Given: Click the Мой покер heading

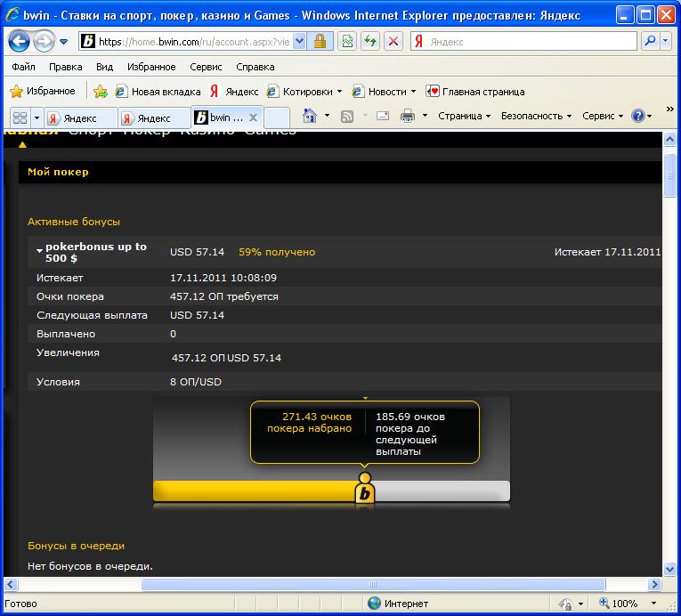Looking at the screenshot, I should (58, 172).
